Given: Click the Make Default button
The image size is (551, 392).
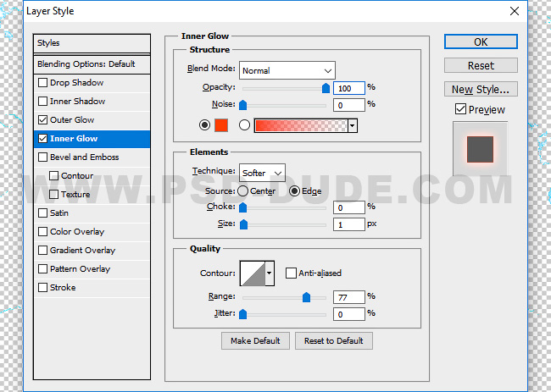Looking at the screenshot, I should 255,340.
